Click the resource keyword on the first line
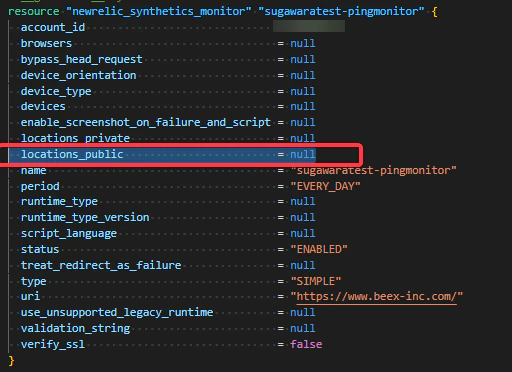512x372 pixels. (34, 12)
